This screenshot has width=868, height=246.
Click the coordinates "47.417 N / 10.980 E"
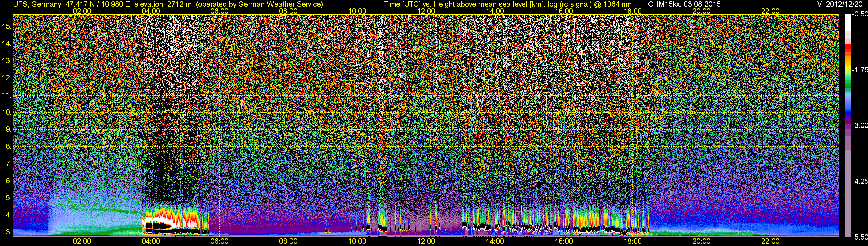tap(95, 4)
